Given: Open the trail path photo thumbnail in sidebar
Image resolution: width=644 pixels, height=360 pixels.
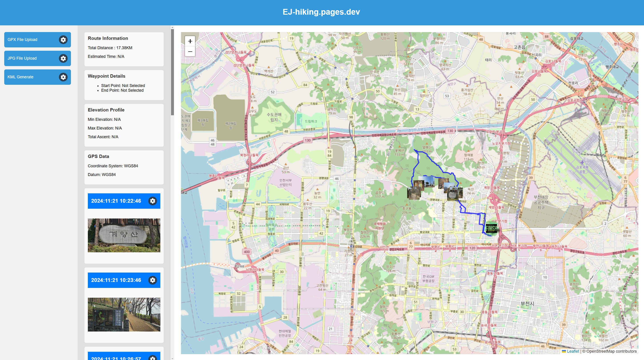Looking at the screenshot, I should click(x=124, y=314).
